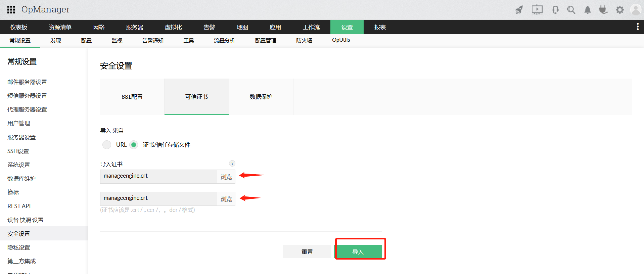Select the URL radio button
Screen dimensions: 644x274
point(107,145)
